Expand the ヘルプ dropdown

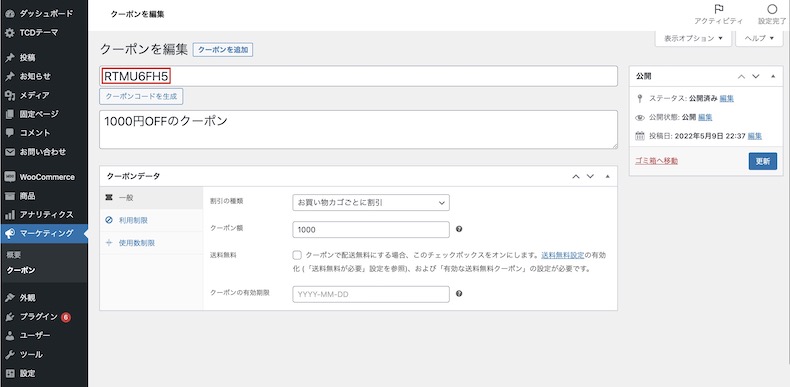[759, 38]
